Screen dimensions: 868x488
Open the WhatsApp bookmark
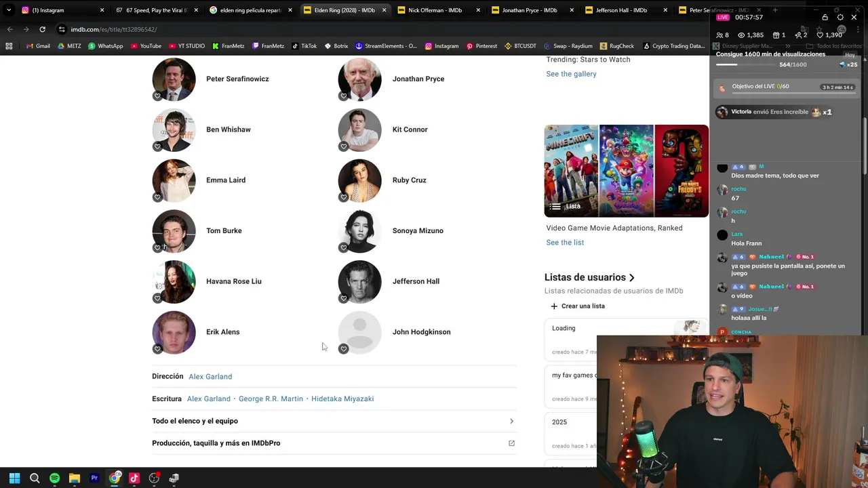point(105,46)
